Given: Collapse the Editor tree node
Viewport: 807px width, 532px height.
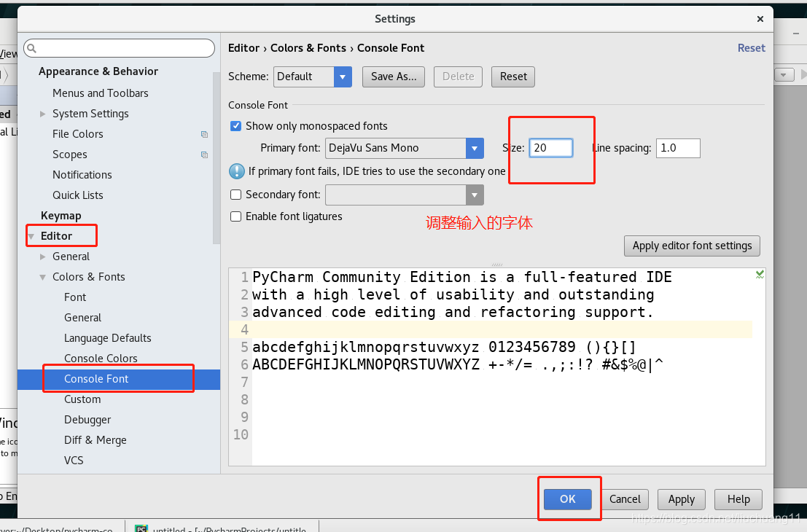Looking at the screenshot, I should click(x=31, y=236).
